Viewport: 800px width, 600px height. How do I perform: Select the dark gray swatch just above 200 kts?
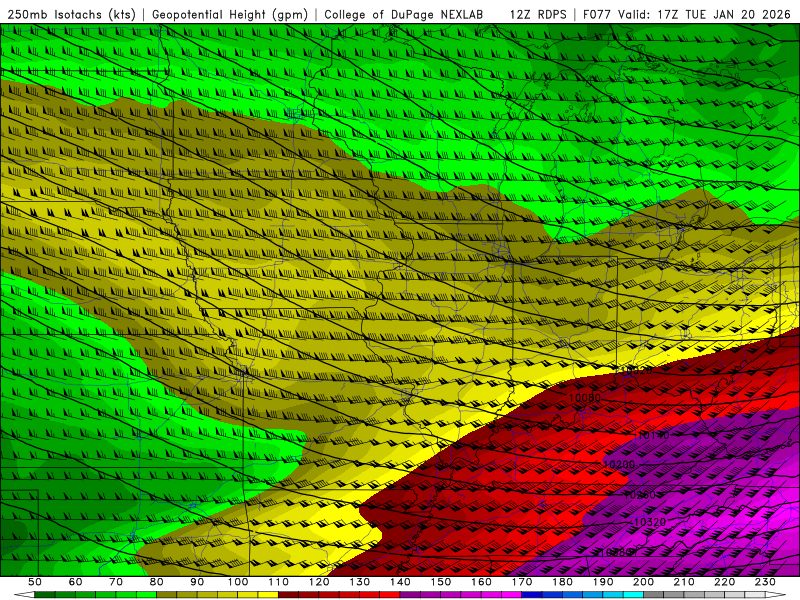(654, 594)
